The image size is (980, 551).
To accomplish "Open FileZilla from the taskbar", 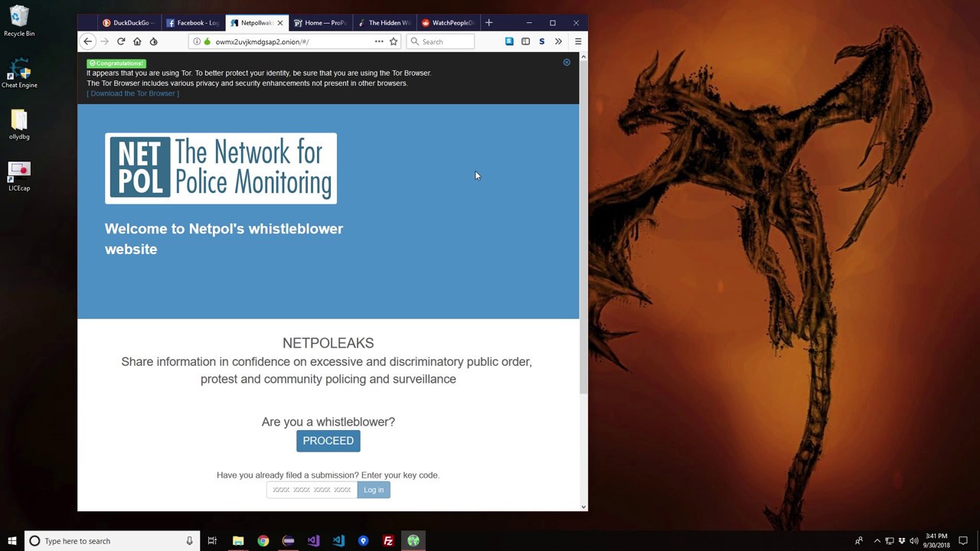I will coord(388,541).
